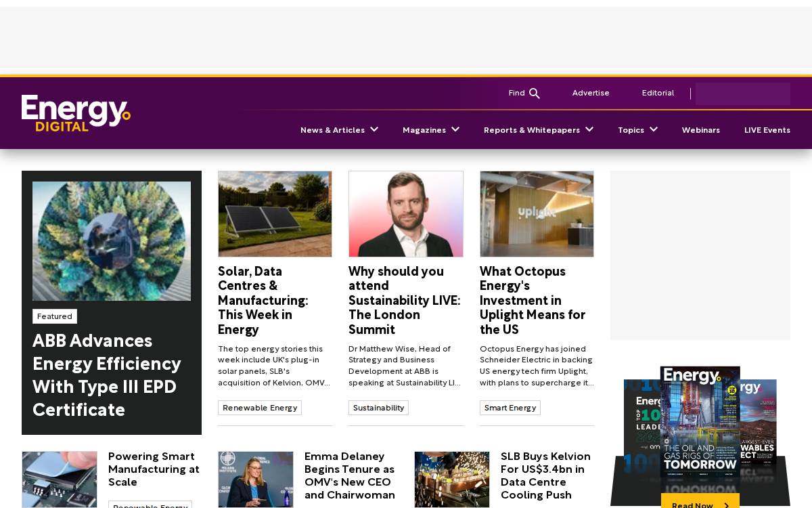
Task: Click the Topics menu label
Action: (x=631, y=130)
